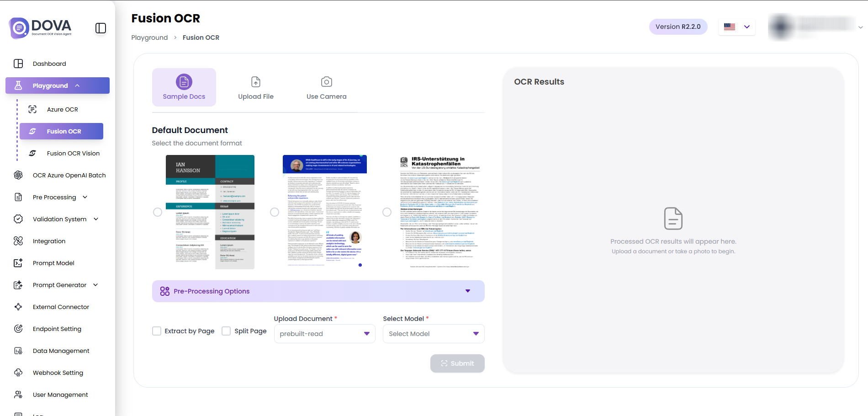This screenshot has width=868, height=416.
Task: Click the Pre-Processing Options grid icon
Action: pyautogui.click(x=165, y=291)
